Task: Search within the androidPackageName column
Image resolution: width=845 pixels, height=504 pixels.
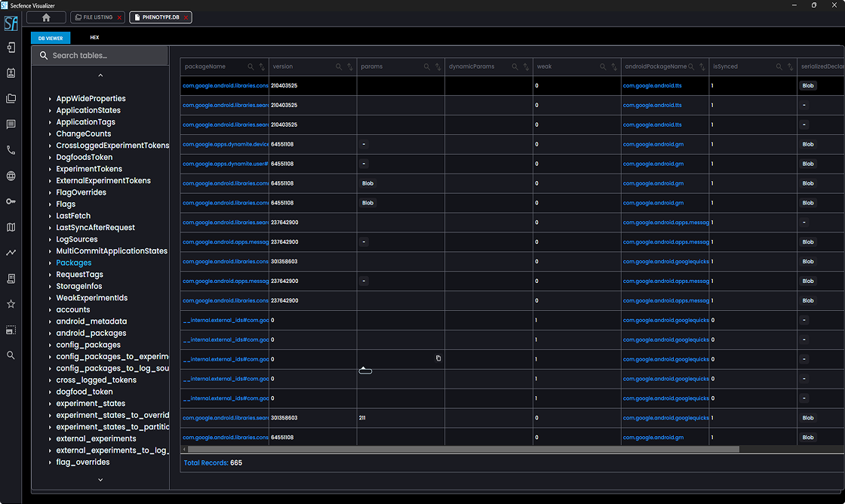Action: tap(691, 67)
